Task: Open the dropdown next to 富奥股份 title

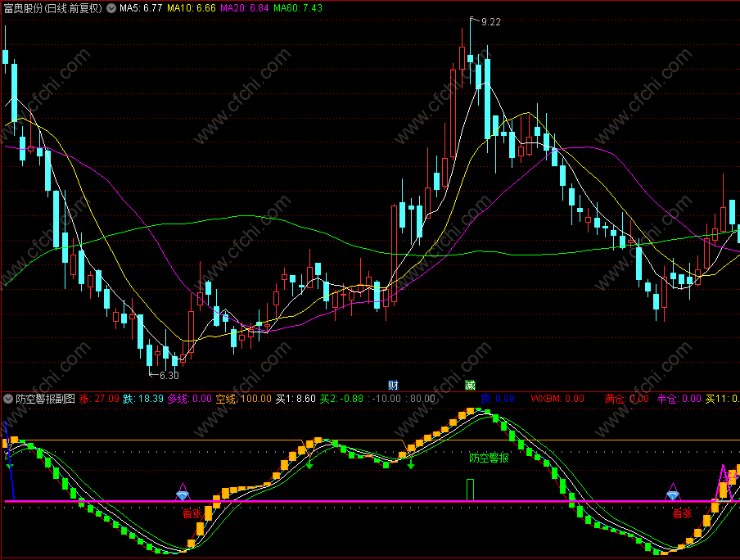Action: pos(111,8)
